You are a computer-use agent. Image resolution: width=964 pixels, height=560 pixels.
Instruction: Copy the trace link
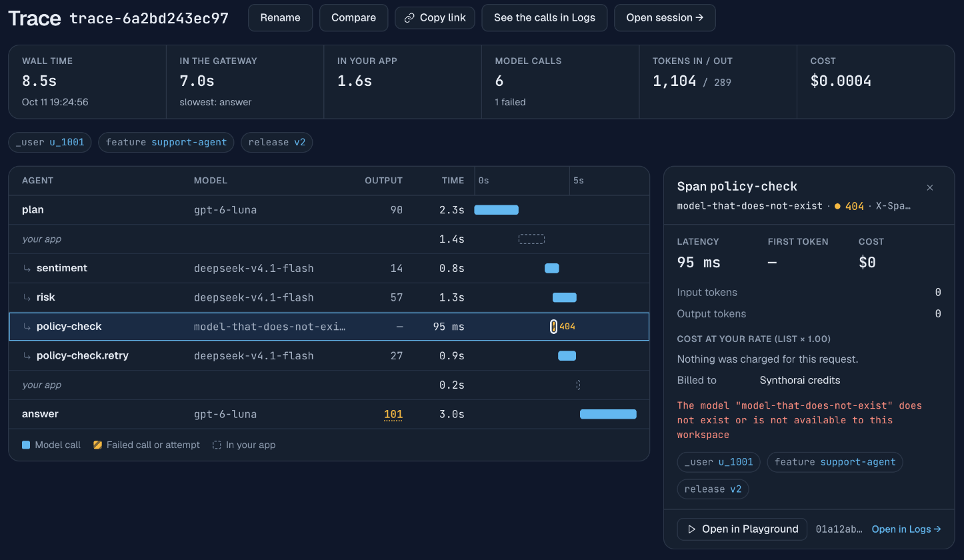click(x=435, y=18)
